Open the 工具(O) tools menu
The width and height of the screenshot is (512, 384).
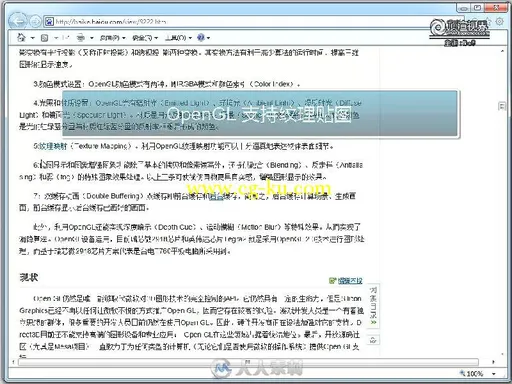179,38
